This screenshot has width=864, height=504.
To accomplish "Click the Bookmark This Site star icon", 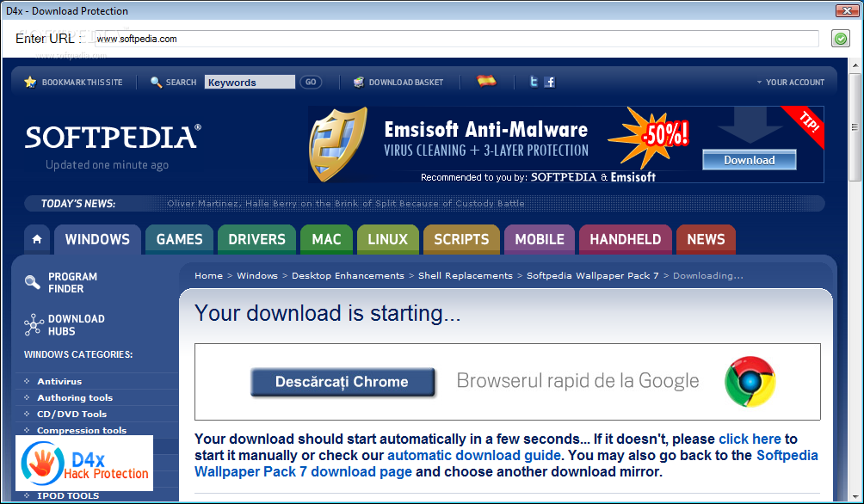I will (30, 82).
